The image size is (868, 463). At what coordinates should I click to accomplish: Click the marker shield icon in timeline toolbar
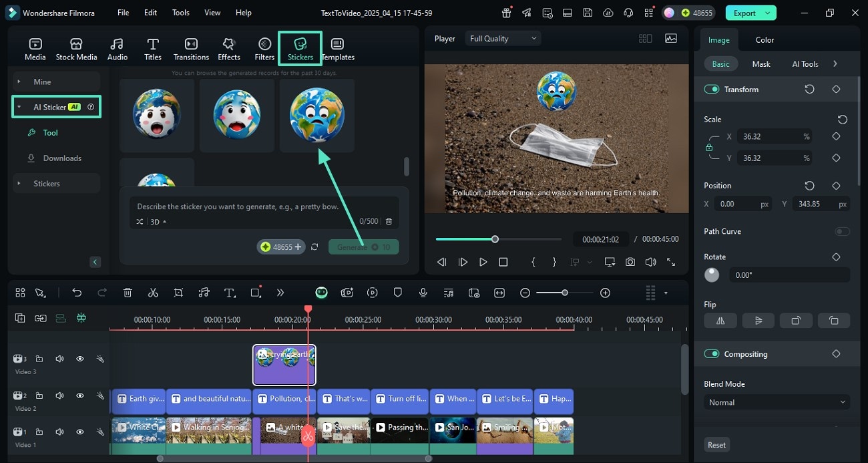pos(397,293)
